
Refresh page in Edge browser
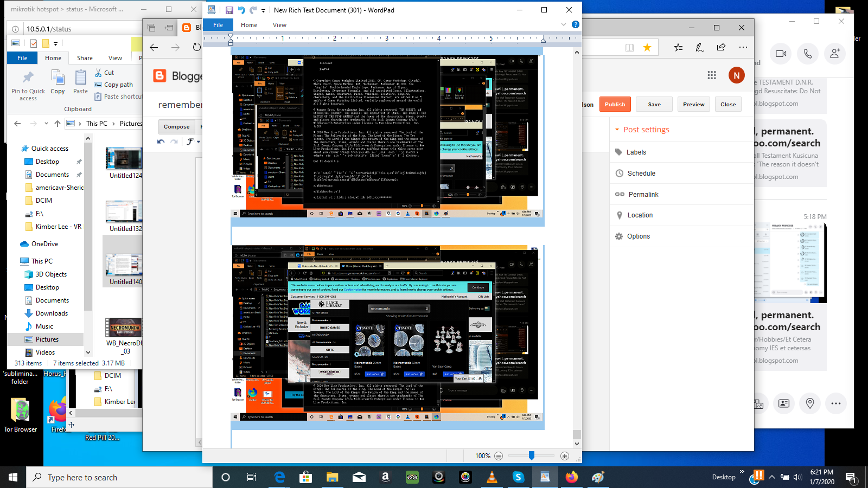point(196,47)
